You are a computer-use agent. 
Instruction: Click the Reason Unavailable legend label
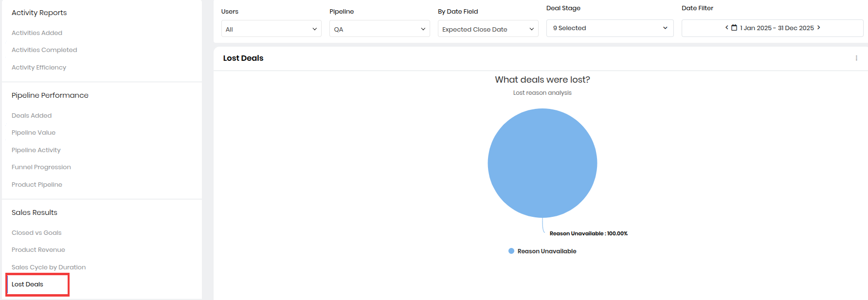[547, 251]
